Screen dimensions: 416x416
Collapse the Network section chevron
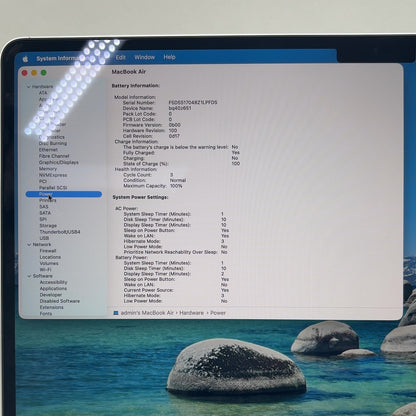pos(29,245)
